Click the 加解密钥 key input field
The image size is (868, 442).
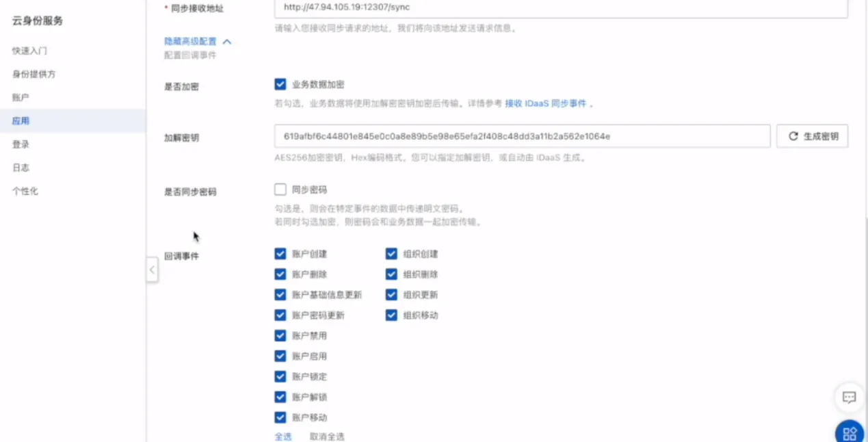522,135
